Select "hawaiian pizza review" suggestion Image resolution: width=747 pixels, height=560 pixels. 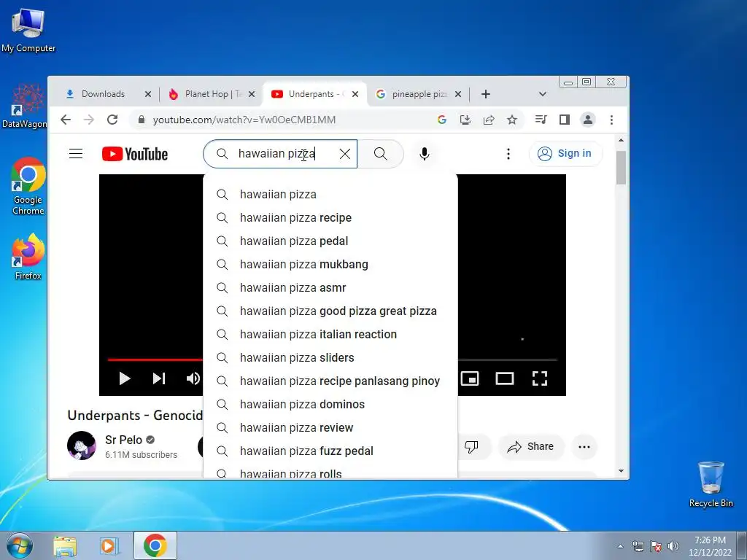330,427
